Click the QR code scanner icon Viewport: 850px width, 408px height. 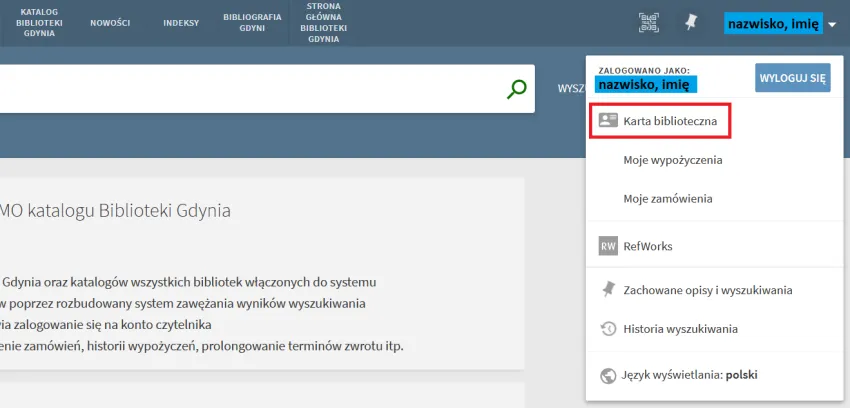coord(650,22)
